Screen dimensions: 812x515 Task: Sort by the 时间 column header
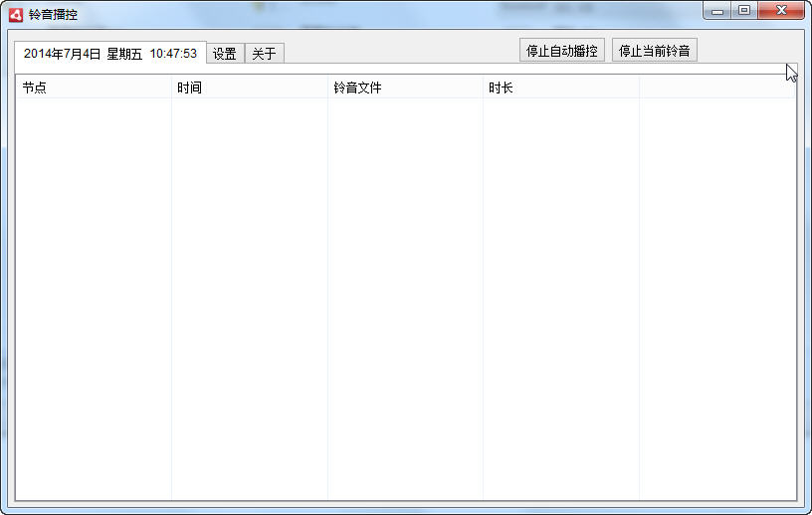coord(249,87)
